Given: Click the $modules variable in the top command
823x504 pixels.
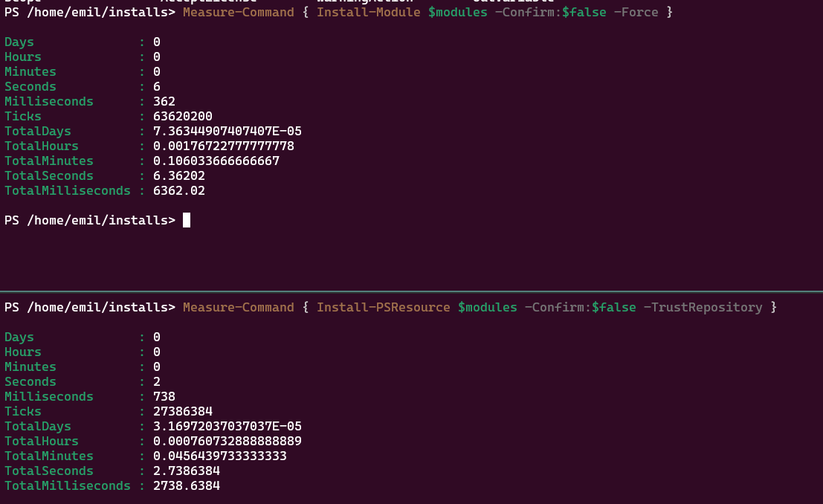Looking at the screenshot, I should [x=458, y=12].
